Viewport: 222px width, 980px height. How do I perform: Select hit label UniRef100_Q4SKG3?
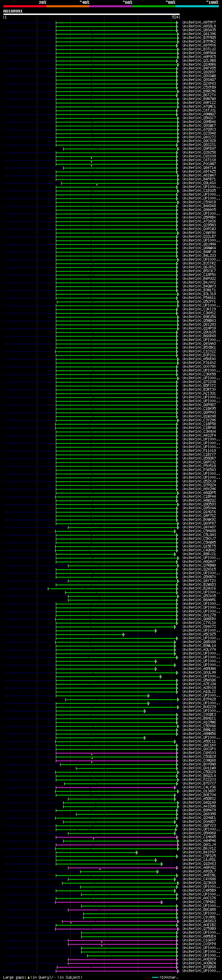coord(199,921)
